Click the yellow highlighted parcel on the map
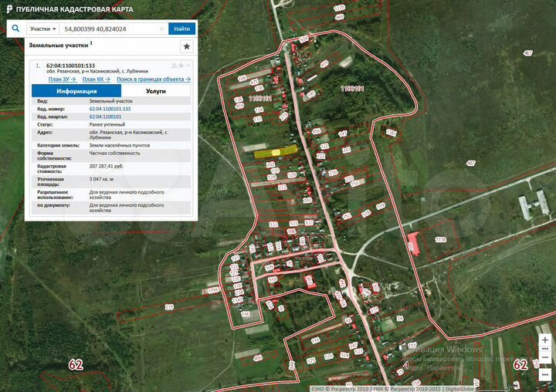The width and height of the screenshot is (556, 392). (276, 152)
